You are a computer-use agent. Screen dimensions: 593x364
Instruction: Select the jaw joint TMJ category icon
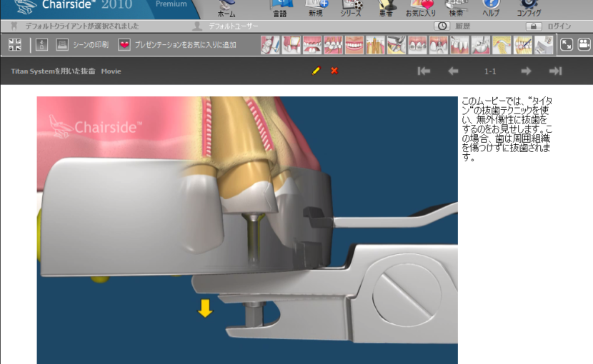pos(502,45)
